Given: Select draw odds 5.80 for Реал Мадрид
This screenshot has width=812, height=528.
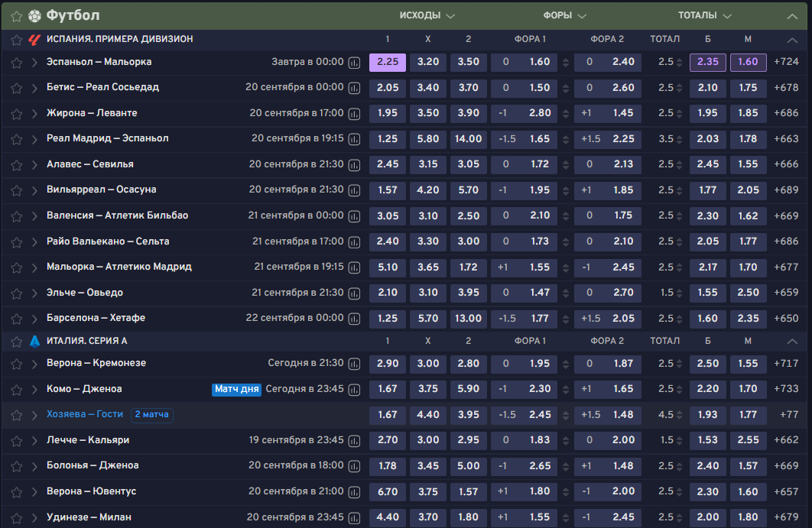Looking at the screenshot, I should [427, 139].
